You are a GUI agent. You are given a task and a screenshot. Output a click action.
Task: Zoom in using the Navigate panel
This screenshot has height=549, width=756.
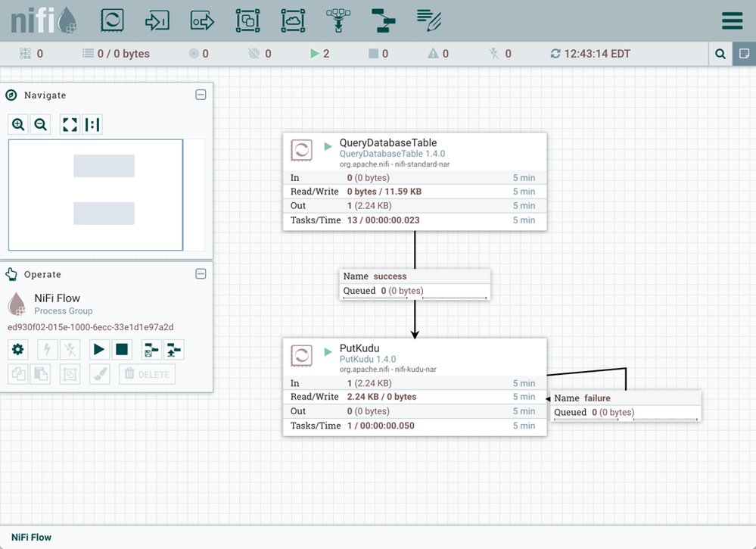pyautogui.click(x=19, y=125)
